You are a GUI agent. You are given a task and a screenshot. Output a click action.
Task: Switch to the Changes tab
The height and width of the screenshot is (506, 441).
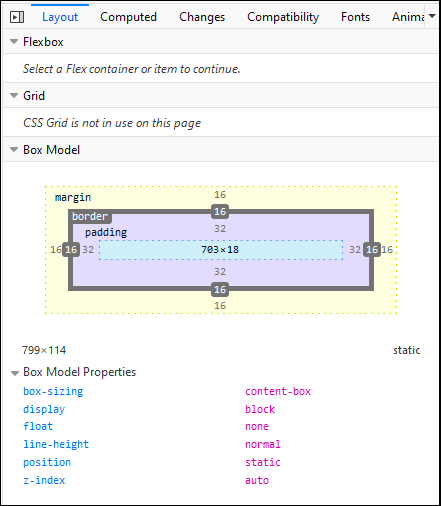coord(202,17)
